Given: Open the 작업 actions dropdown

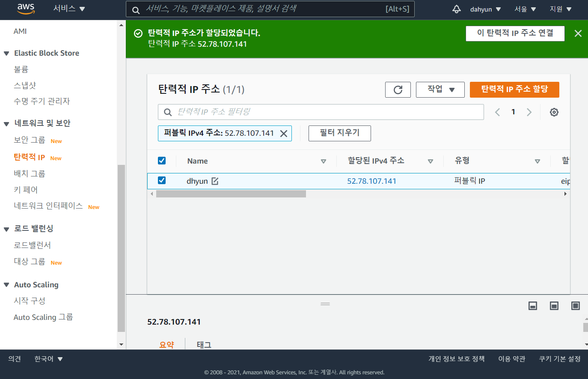Looking at the screenshot, I should tap(440, 90).
